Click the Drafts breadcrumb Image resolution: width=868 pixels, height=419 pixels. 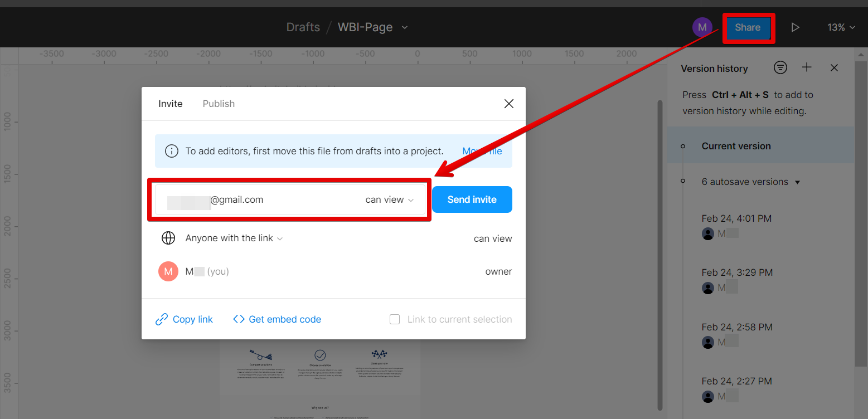pos(303,27)
